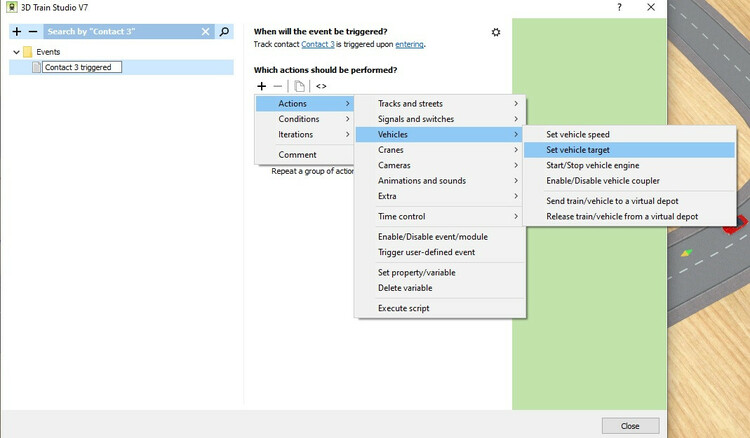This screenshot has width=750, height=438.
Task: Add a new event with plus icon
Action: point(17,32)
